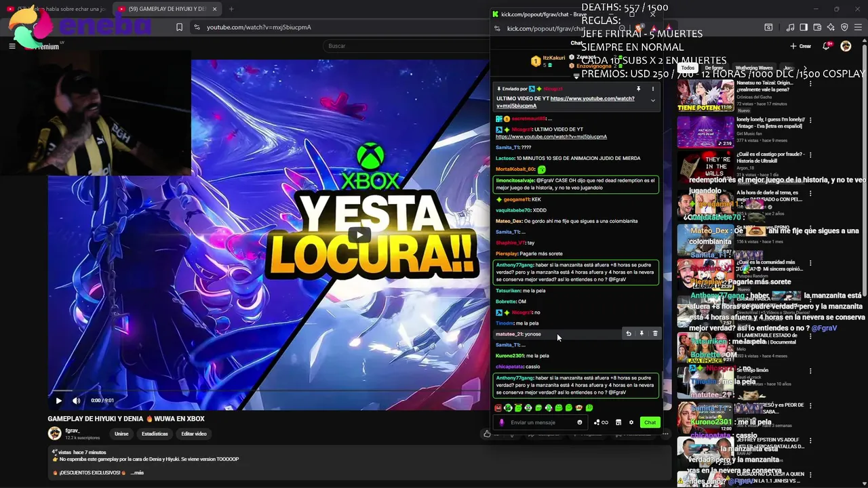This screenshot has height=488, width=868.
Task: Open Brave browser main menu icon
Action: 859,27
